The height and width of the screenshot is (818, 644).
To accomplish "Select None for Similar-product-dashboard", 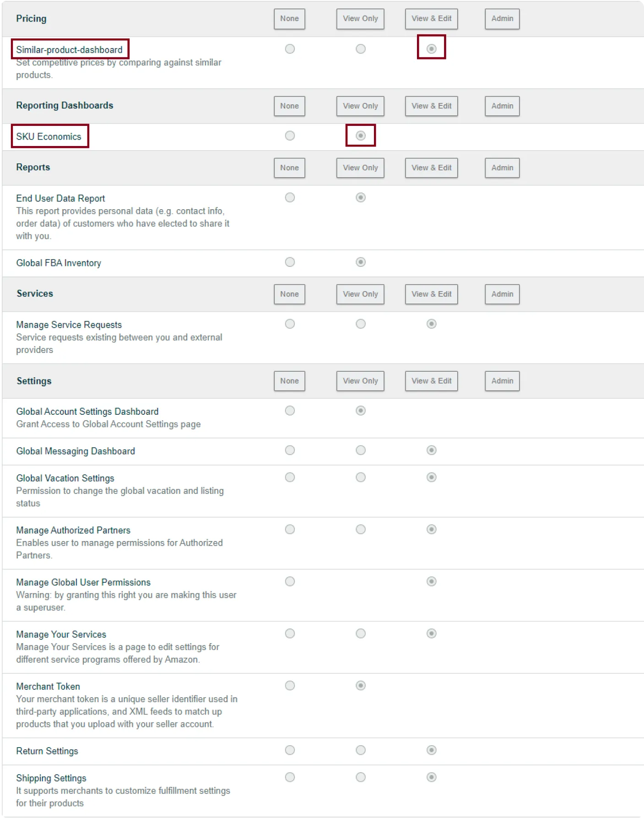I will pos(290,49).
